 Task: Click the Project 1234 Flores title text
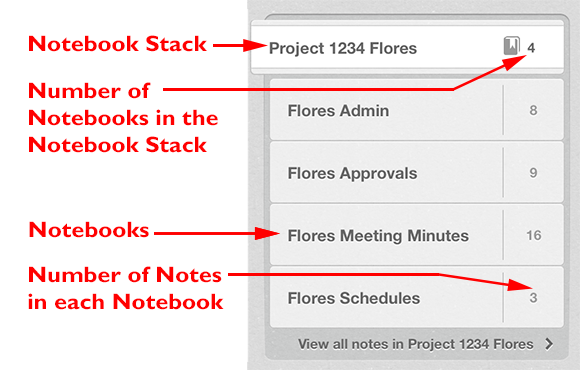pos(343,48)
